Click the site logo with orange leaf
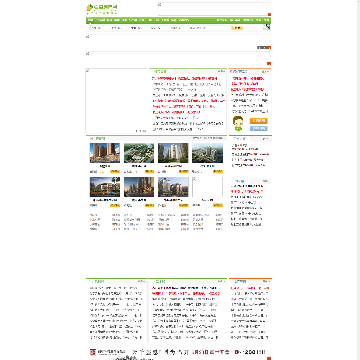The image size is (360, 360). (x=102, y=9)
